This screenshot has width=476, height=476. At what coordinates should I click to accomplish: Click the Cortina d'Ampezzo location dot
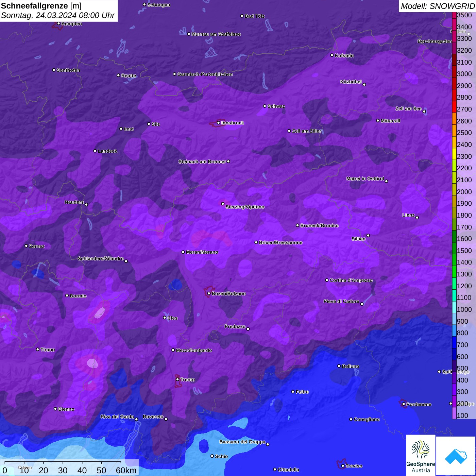coord(327,280)
